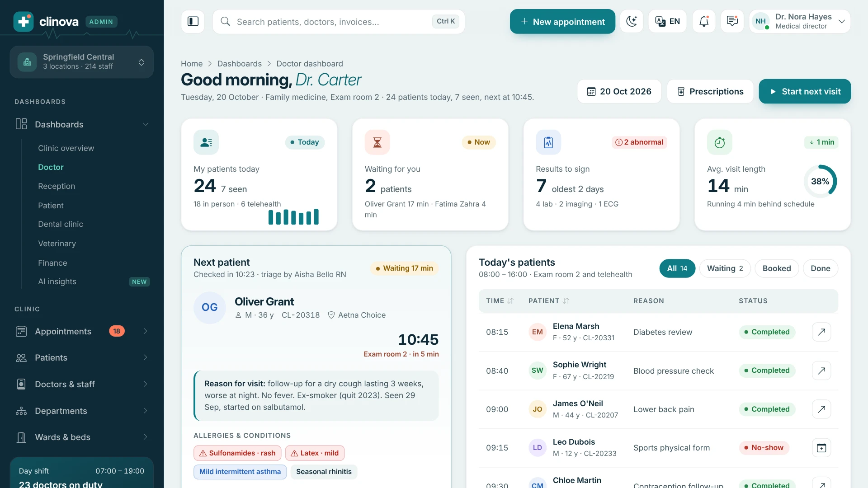Open Elena Marsh's visit arrow icon

coord(821,332)
